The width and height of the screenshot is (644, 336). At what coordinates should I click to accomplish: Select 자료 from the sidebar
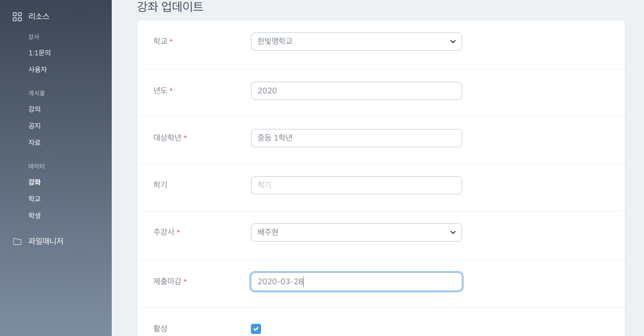tap(35, 143)
